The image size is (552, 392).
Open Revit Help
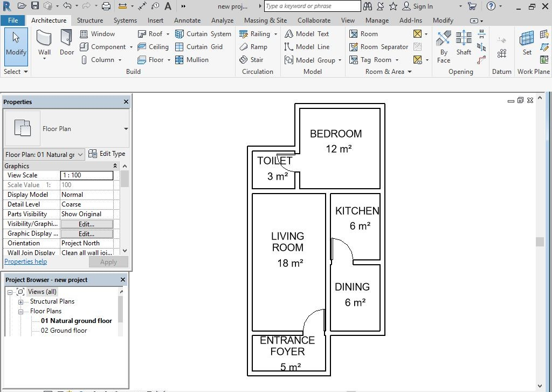pos(491,6)
